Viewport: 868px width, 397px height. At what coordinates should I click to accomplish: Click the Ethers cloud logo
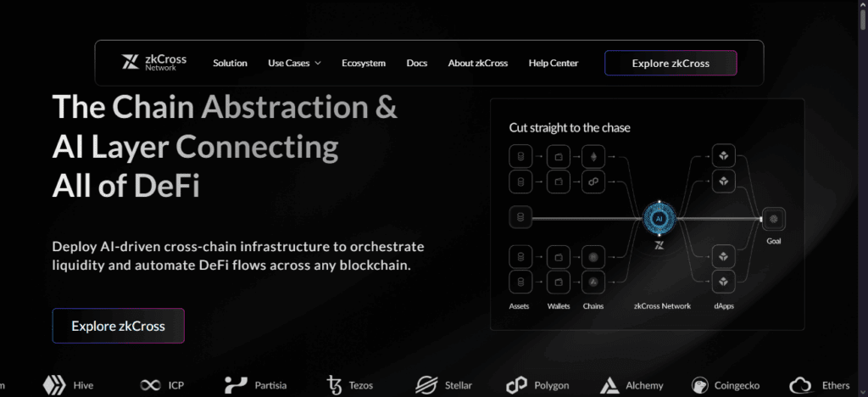800,385
